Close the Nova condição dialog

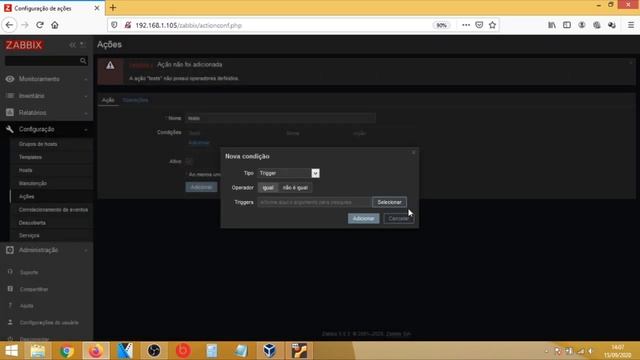click(413, 152)
